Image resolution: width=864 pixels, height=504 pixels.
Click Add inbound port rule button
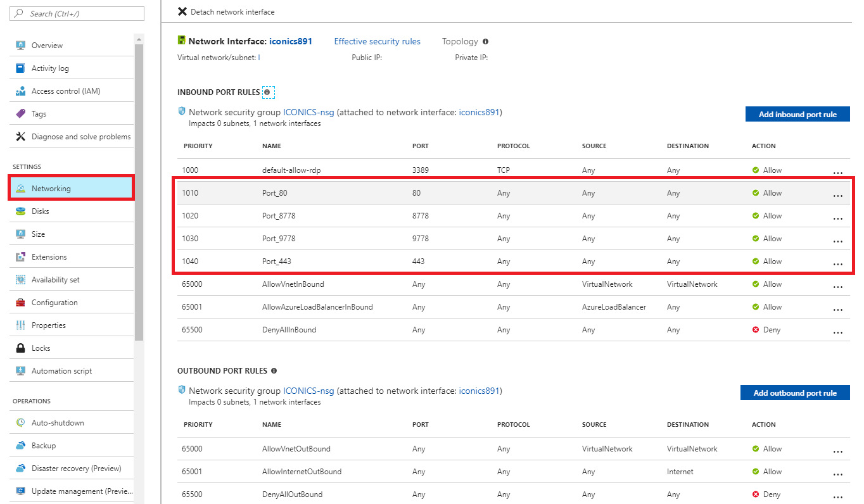click(797, 114)
